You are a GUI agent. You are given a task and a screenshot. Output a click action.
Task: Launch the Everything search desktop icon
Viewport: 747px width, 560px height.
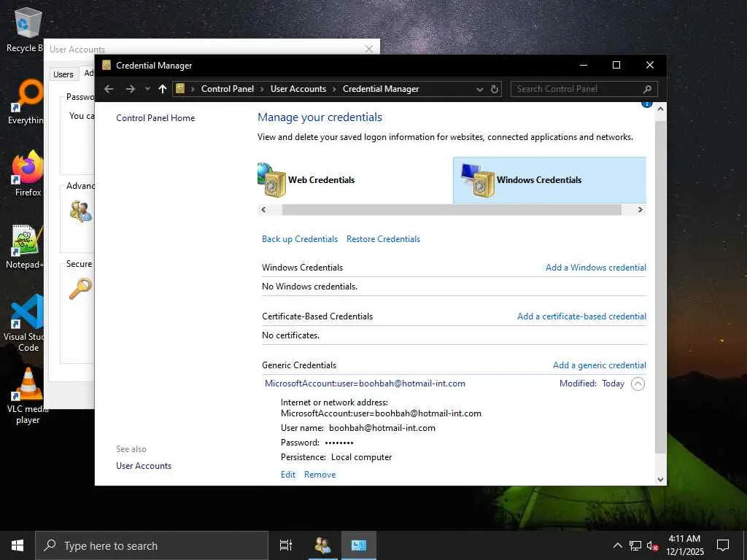[28, 101]
